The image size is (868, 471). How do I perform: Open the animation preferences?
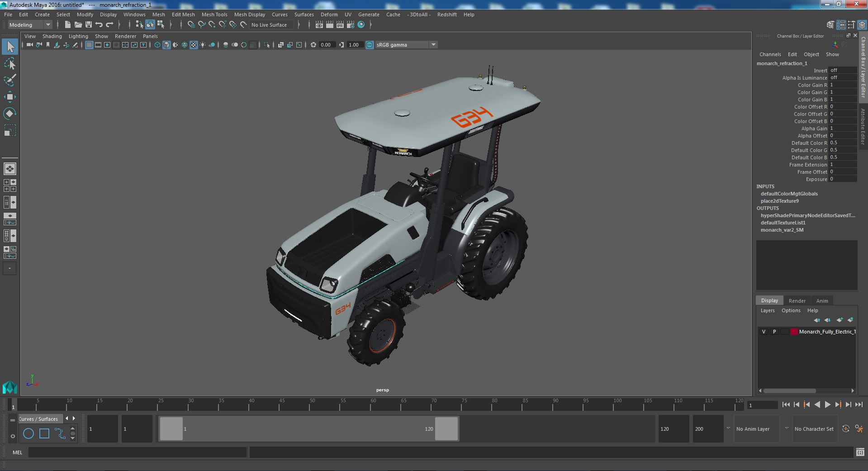(x=859, y=429)
